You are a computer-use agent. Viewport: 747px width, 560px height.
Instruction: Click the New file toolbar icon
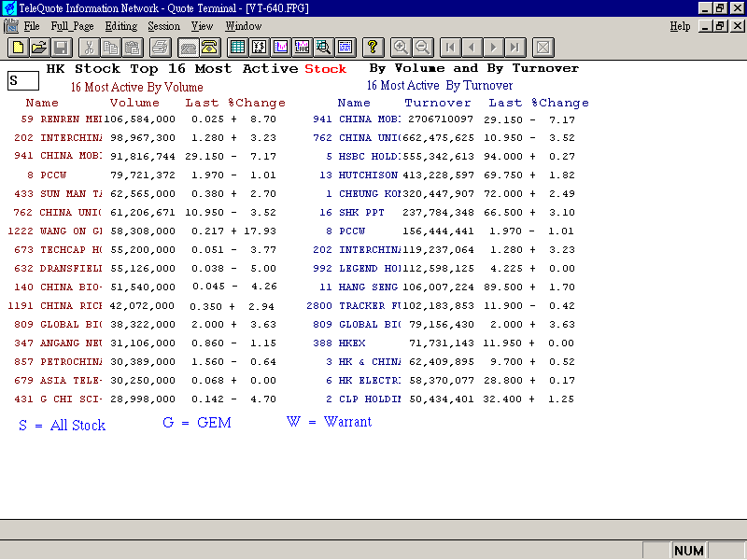pyautogui.click(x=18, y=48)
